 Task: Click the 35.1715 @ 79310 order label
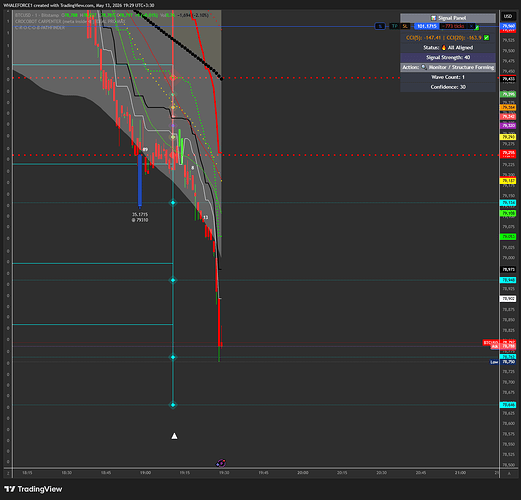click(x=140, y=217)
